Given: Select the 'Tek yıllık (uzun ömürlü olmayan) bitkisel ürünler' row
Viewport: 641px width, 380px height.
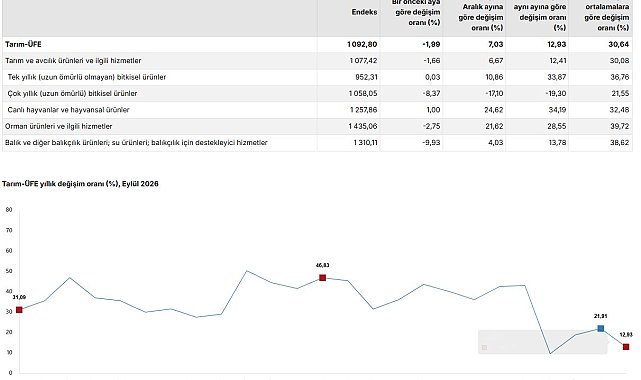Looking at the screenshot, I should pyautogui.click(x=317, y=77).
